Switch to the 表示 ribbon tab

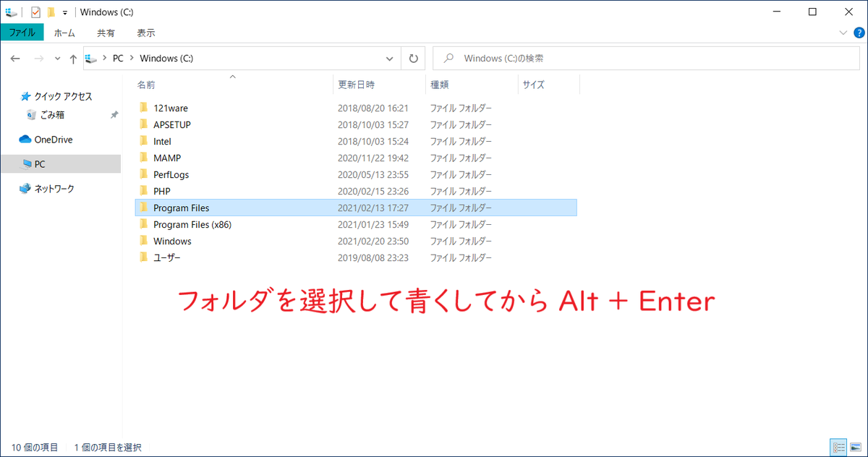click(145, 33)
